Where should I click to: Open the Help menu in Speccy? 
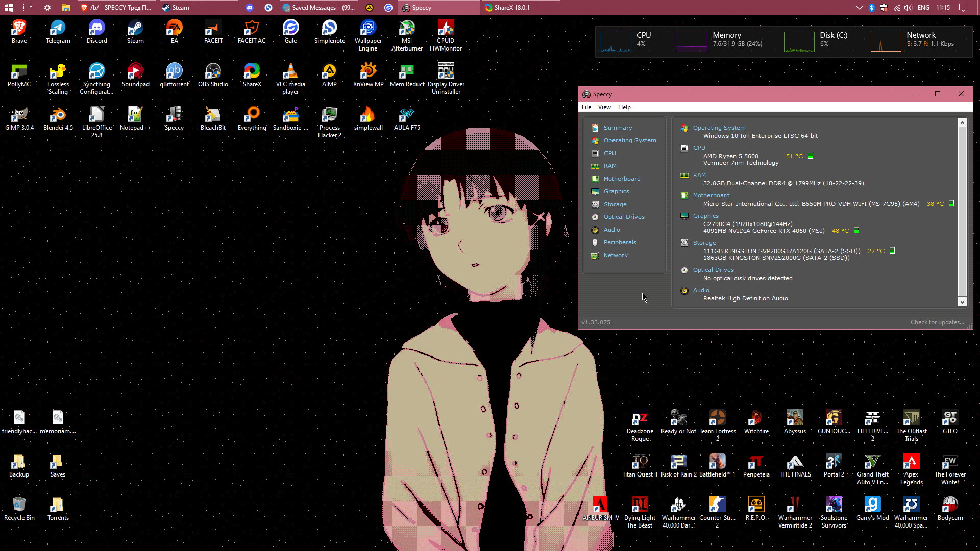coord(624,107)
